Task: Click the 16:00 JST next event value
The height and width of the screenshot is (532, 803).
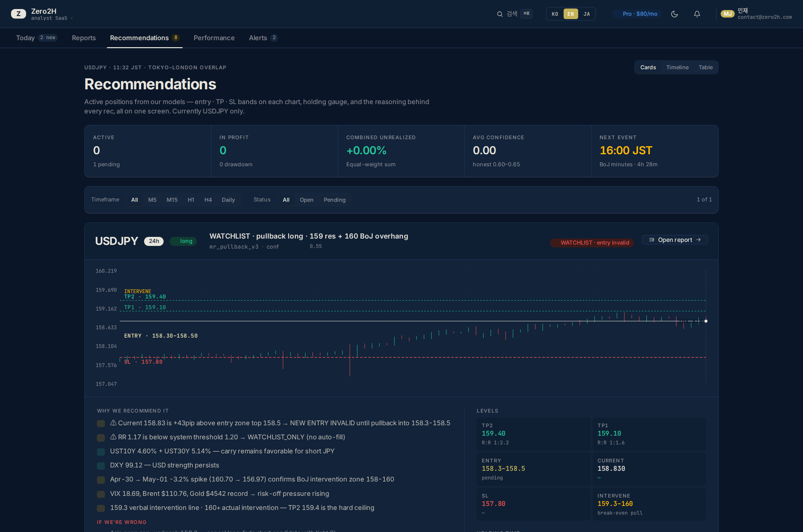Action: 626,150
